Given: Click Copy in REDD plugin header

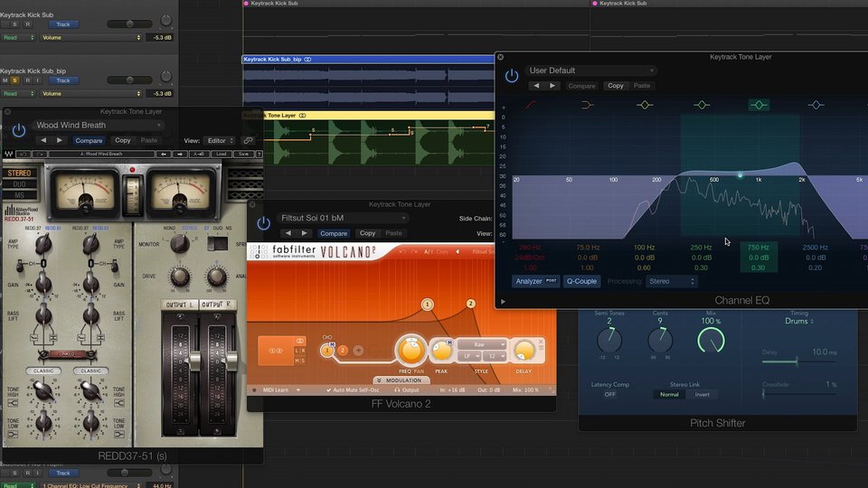Looking at the screenshot, I should [122, 141].
